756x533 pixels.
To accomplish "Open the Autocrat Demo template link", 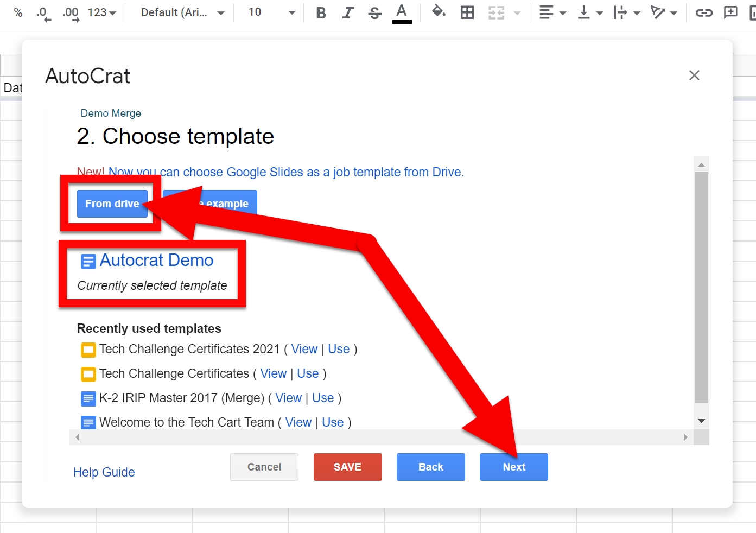I will click(156, 261).
